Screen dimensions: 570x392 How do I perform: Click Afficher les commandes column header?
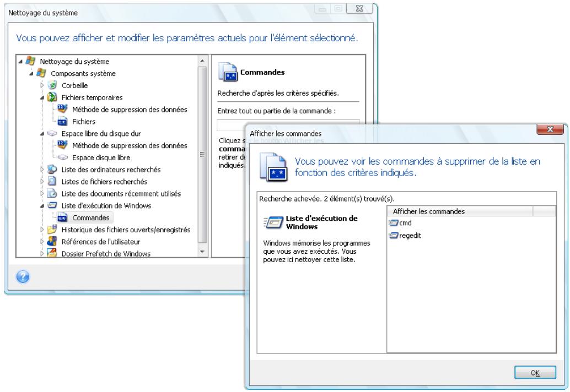460,211
